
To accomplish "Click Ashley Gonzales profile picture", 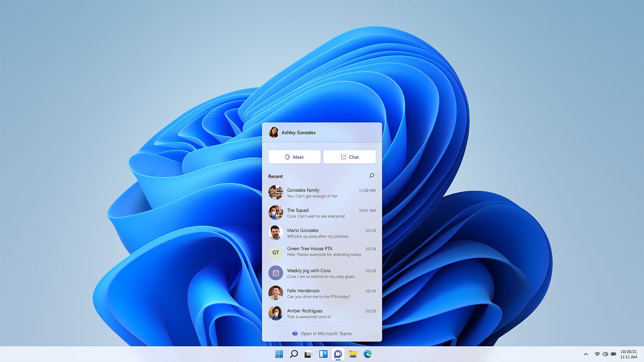I will [274, 132].
